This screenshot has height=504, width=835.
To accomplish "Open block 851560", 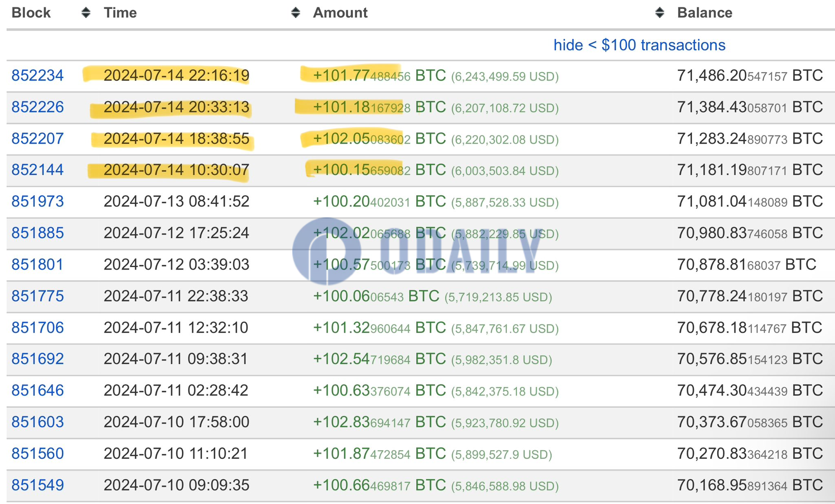I will 38,453.
